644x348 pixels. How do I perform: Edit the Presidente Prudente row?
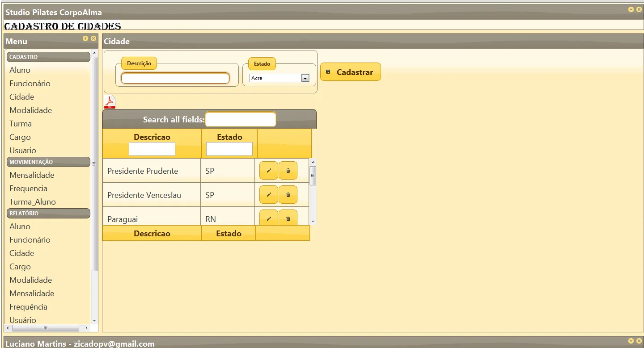269,171
